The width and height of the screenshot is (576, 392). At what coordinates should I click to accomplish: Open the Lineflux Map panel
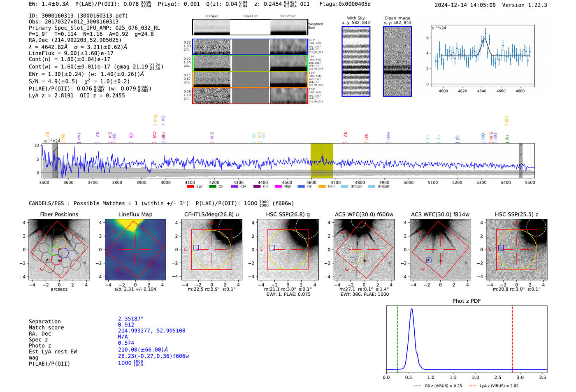135,249
